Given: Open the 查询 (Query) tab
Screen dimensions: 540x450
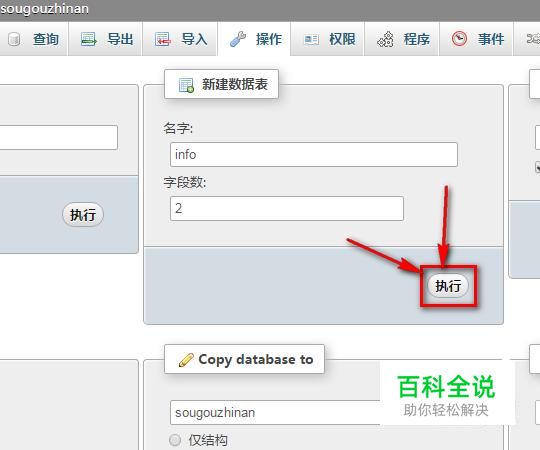Looking at the screenshot, I should (x=34, y=39).
